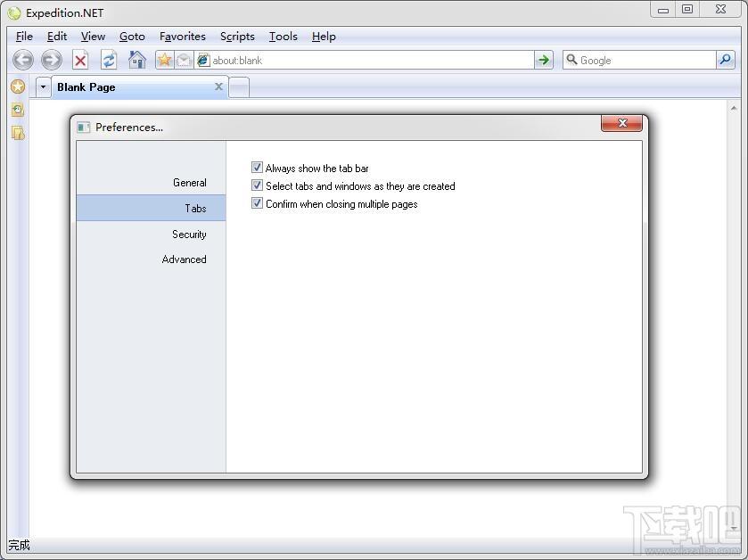This screenshot has height=560, width=748.
Task: Click the green Go arrow
Action: (543, 60)
